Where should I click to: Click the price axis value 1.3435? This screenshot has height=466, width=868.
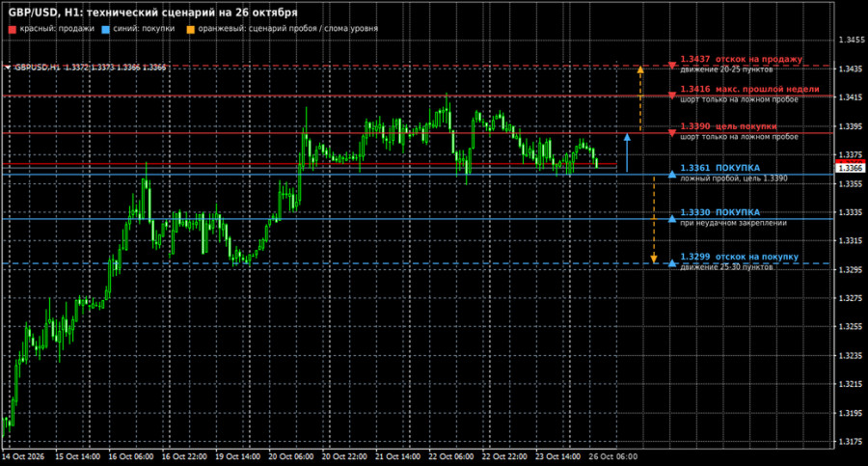[852, 69]
